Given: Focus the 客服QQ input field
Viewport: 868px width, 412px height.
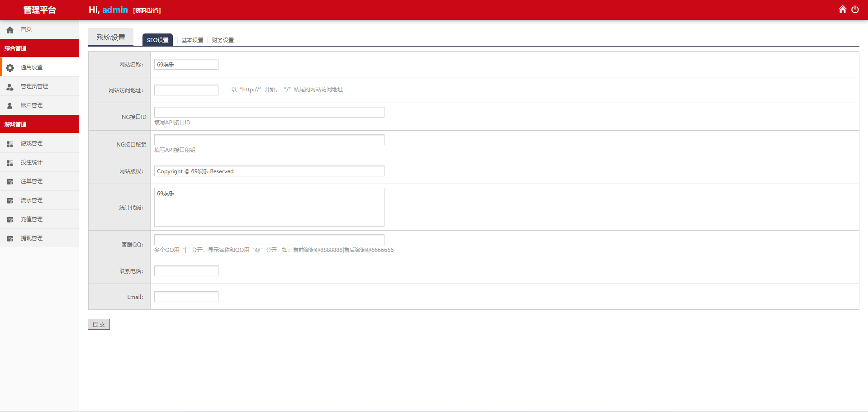Looking at the screenshot, I should [x=269, y=240].
